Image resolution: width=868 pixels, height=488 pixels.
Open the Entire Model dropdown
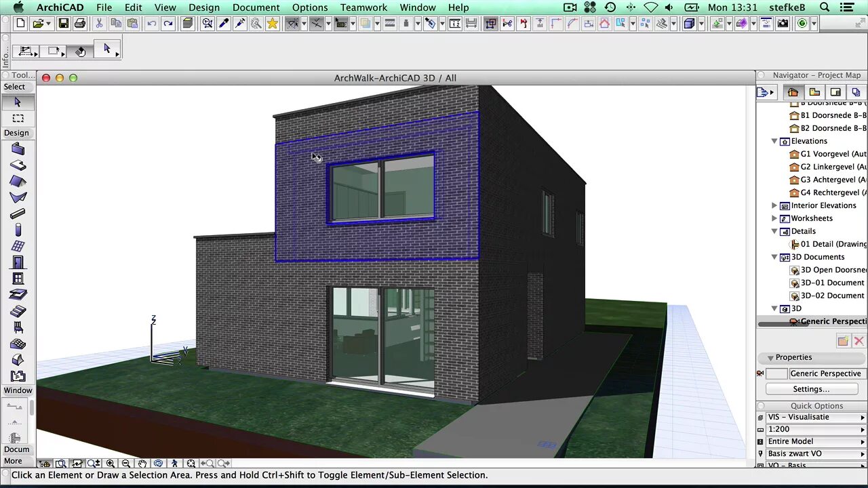coord(816,442)
